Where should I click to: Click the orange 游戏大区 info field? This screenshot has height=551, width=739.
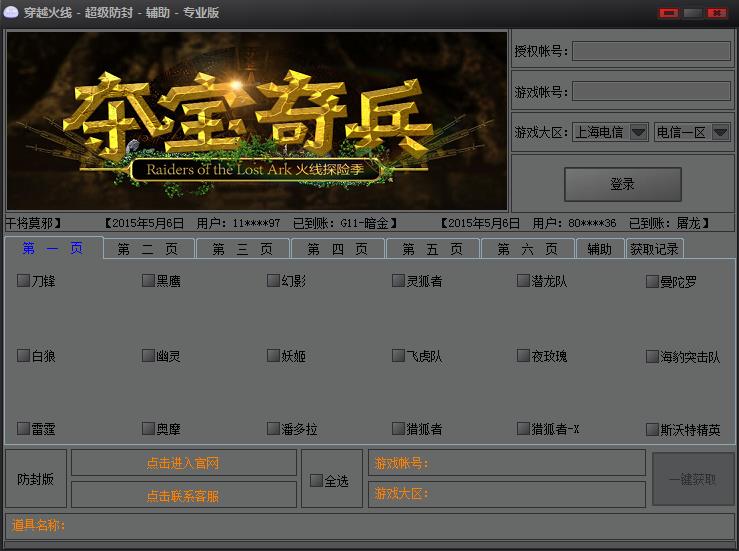[x=507, y=494]
